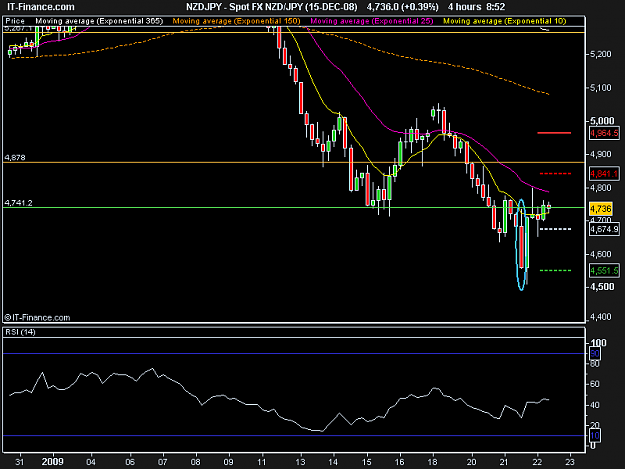Click the 'Price' panel label
The image size is (625, 469).
15,21
